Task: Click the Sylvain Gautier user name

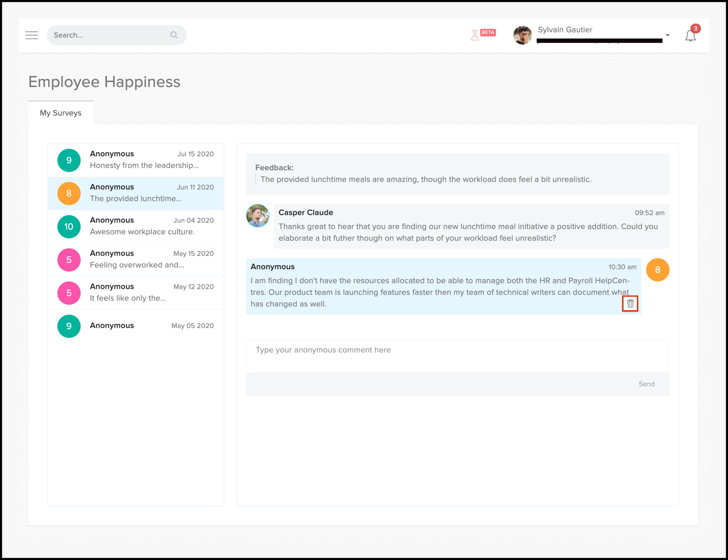Action: 565,30
